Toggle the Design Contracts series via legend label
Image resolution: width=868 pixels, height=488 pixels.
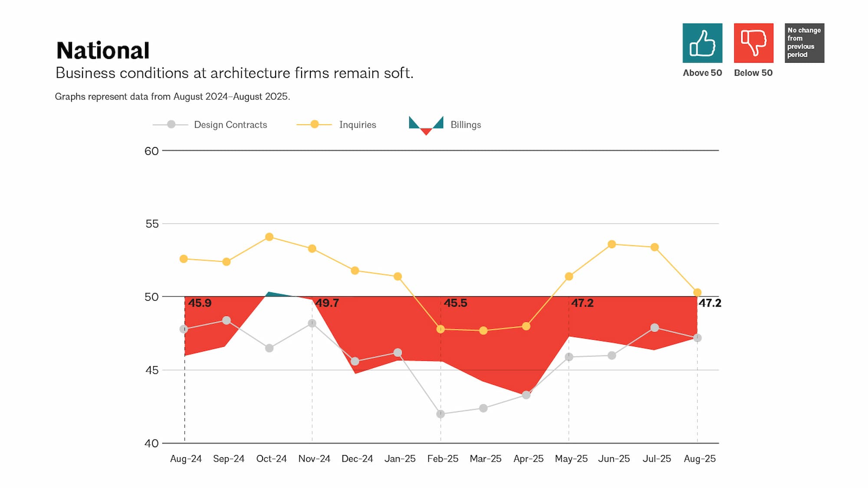[230, 125]
